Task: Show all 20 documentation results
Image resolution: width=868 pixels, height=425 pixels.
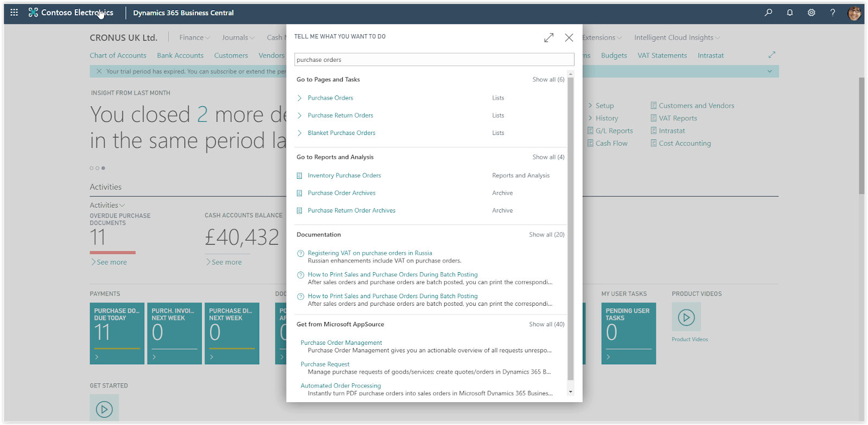Action: click(x=546, y=235)
